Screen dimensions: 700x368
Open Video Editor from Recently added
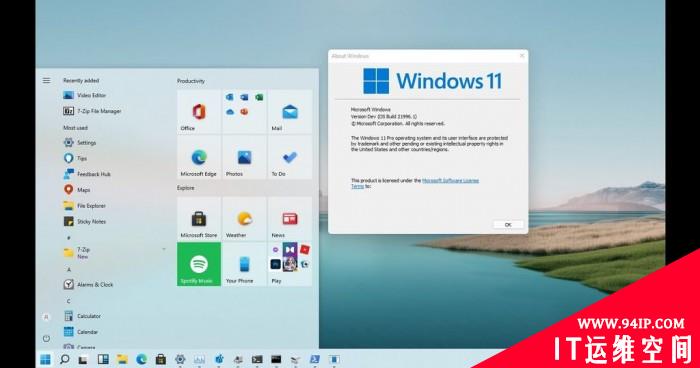[85, 95]
